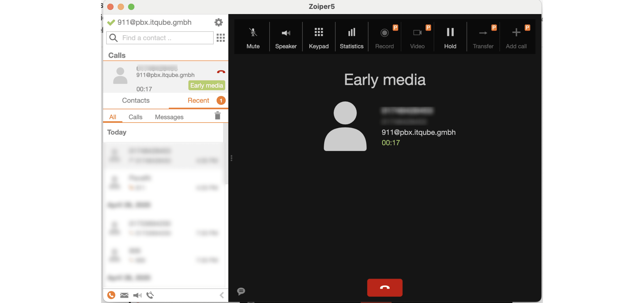Click 00:17 timer in Calls list entry
This screenshot has height=303, width=644.
point(144,89)
